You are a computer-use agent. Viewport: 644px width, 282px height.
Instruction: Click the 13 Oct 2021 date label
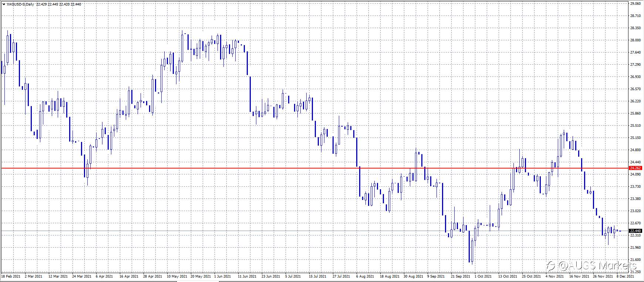click(x=508, y=276)
